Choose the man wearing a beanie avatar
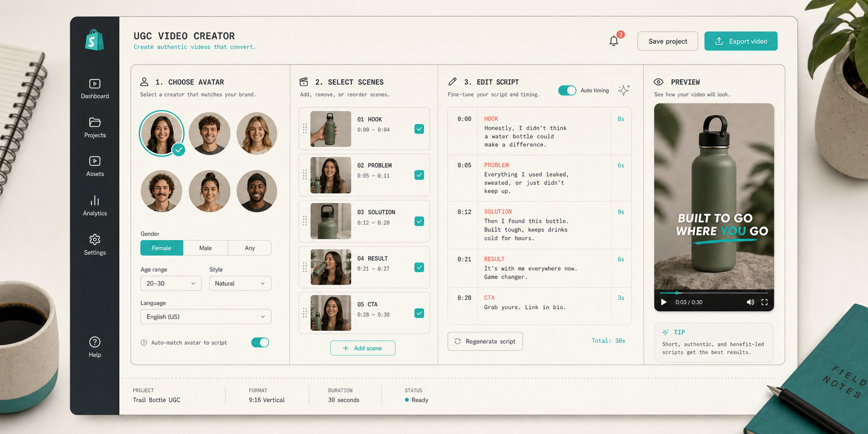The width and height of the screenshot is (868, 434). click(x=256, y=191)
